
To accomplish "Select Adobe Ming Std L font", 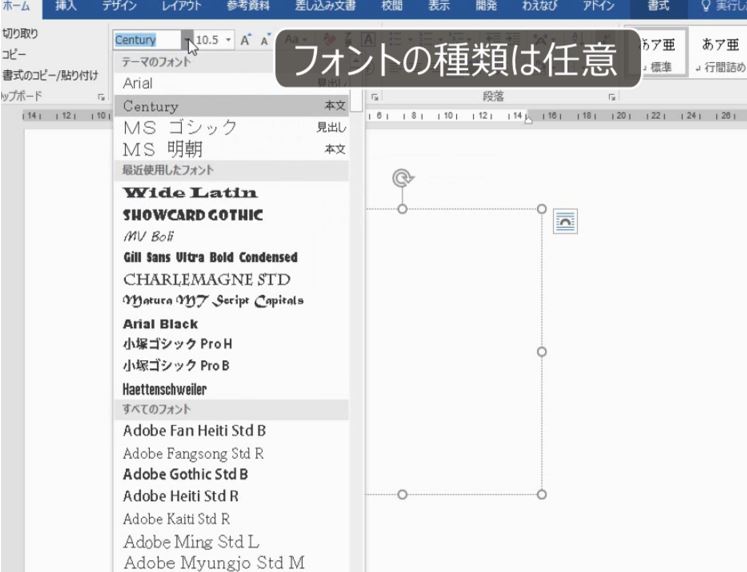I will [x=232, y=542].
